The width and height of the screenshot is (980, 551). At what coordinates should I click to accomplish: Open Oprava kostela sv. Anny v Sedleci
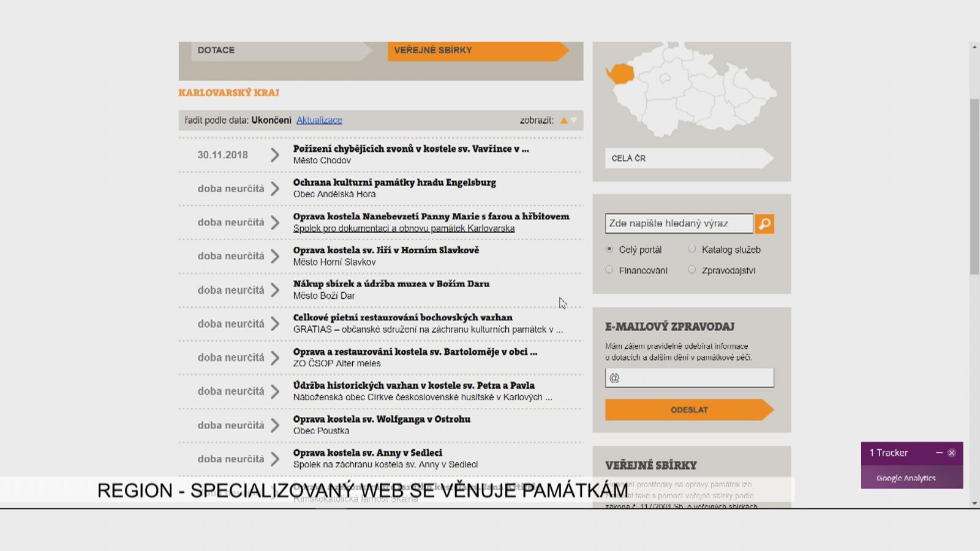(367, 453)
